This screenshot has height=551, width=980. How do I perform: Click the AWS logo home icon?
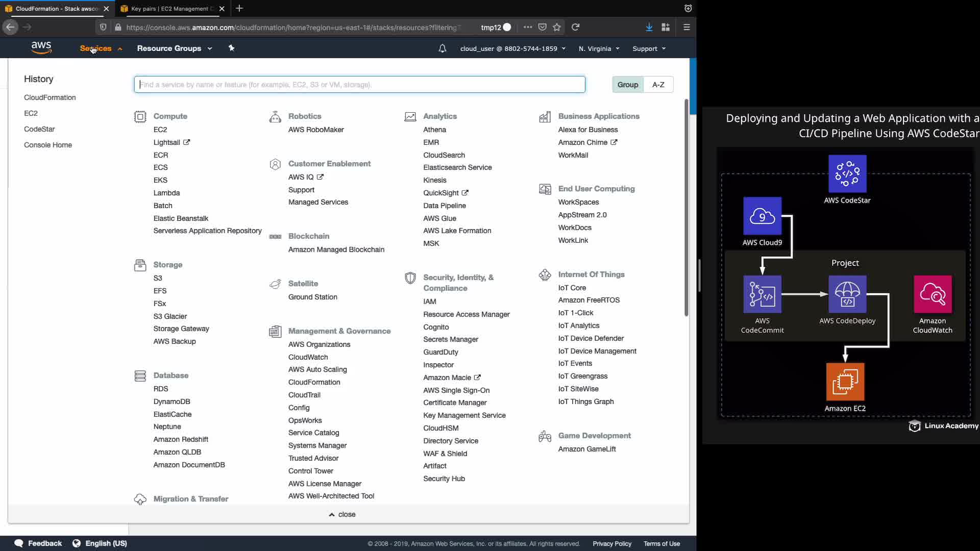point(41,48)
